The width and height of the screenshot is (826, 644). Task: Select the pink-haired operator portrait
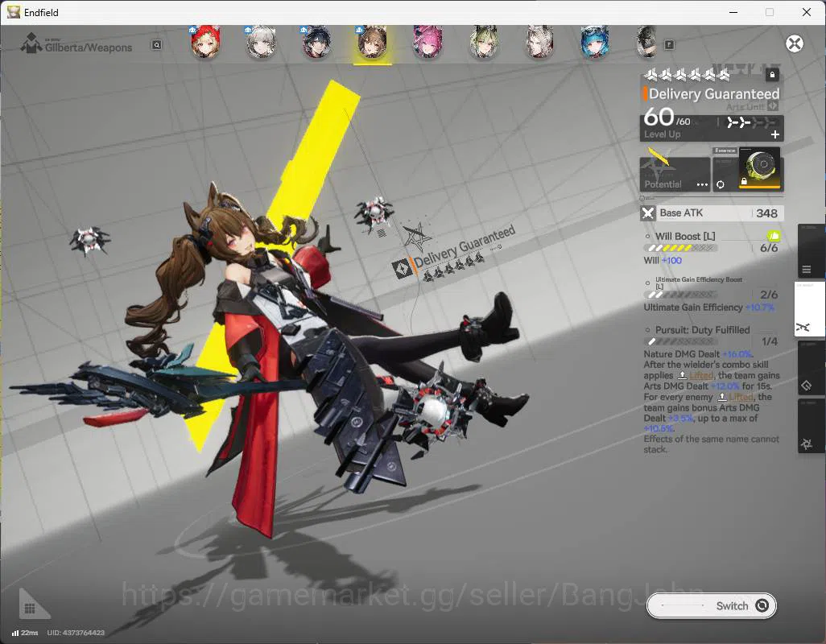(427, 42)
